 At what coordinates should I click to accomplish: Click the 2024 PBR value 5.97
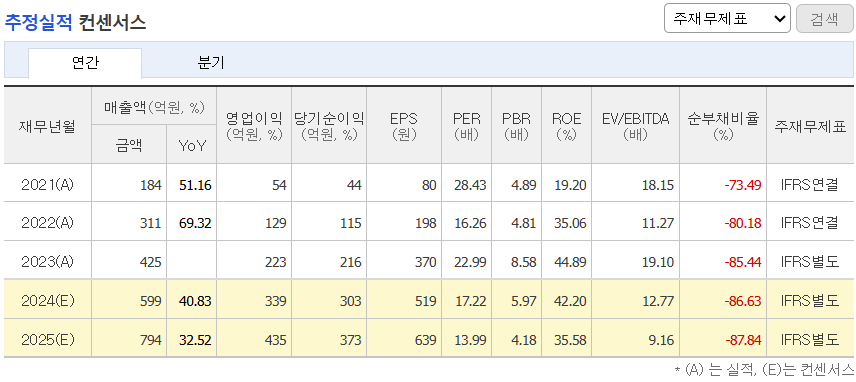(523, 301)
